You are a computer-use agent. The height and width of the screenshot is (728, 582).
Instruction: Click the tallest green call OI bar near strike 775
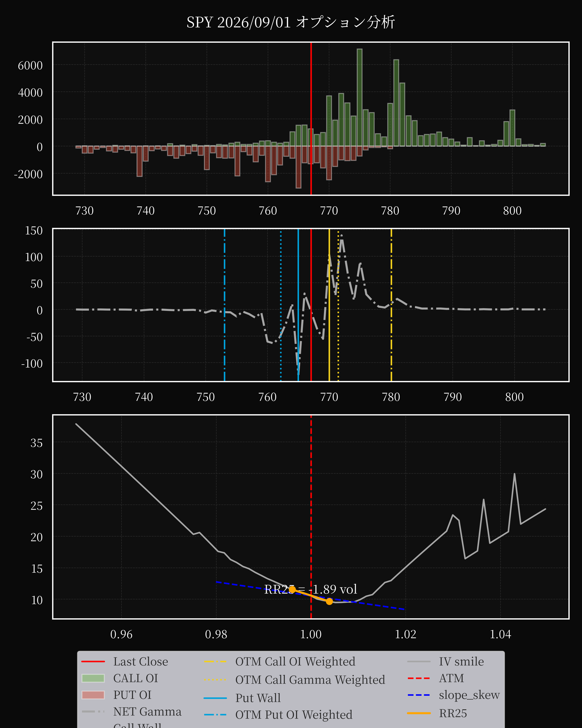(x=360, y=98)
